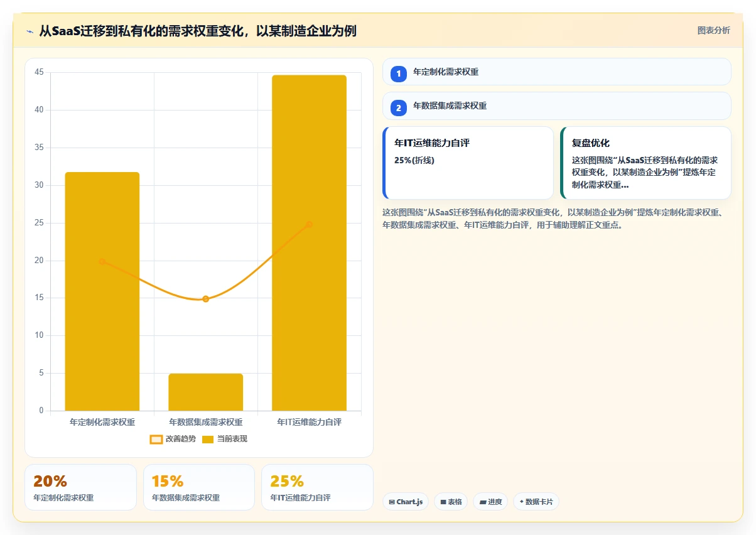Click the 25% stat card
The image size is (756, 535).
[317, 487]
